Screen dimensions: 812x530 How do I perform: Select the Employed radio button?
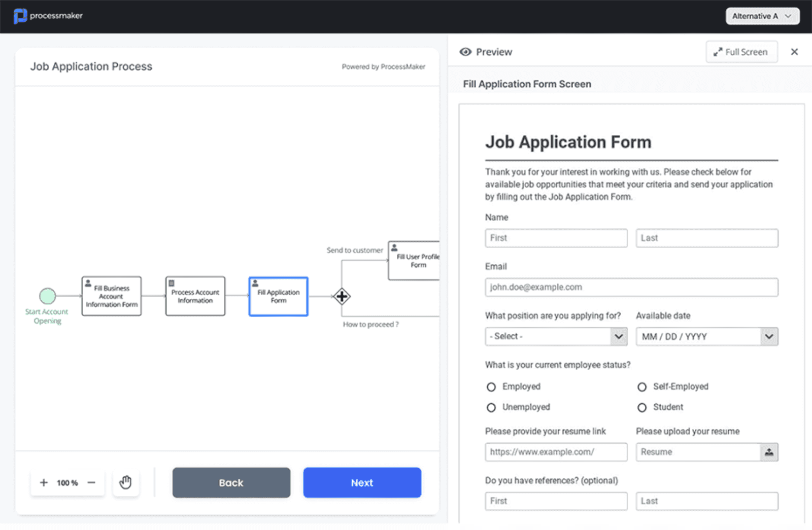pyautogui.click(x=491, y=386)
